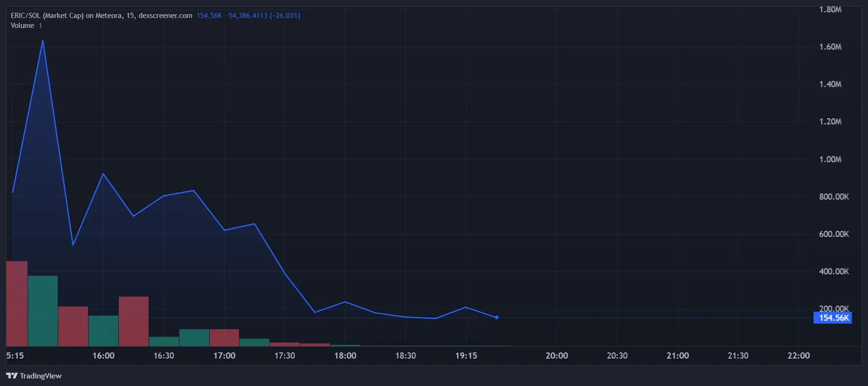Viewport: 868px width, 386px height.
Task: Click the 1.00M price scale label
Action: tap(830, 159)
